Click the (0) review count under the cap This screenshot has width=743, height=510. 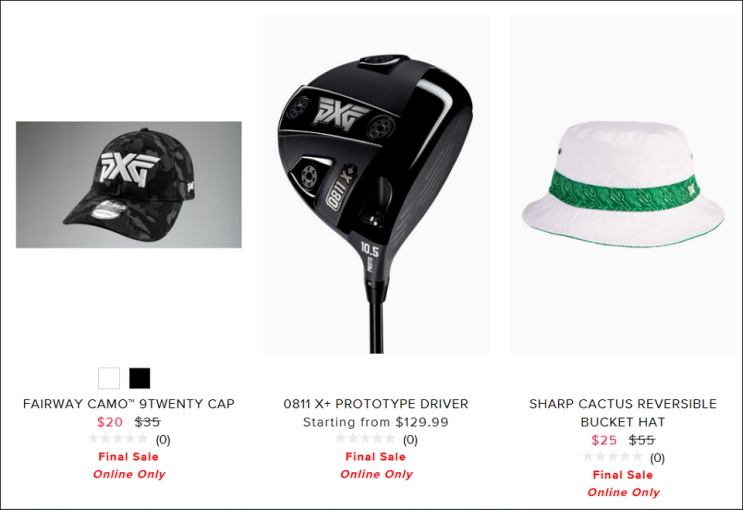[163, 440]
